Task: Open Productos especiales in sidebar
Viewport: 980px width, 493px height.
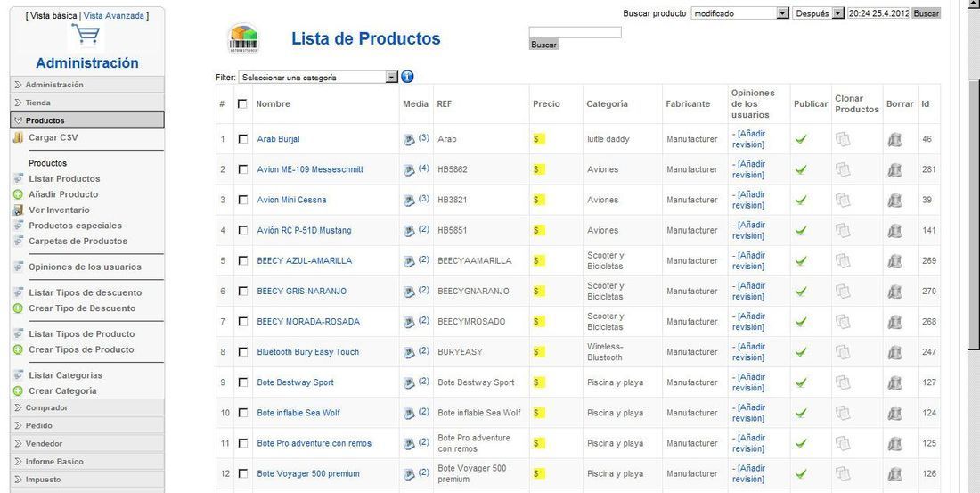Action: pos(75,226)
